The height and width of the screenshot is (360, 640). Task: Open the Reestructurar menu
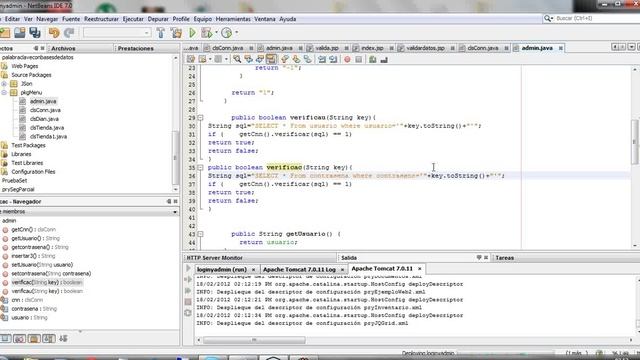101,19
